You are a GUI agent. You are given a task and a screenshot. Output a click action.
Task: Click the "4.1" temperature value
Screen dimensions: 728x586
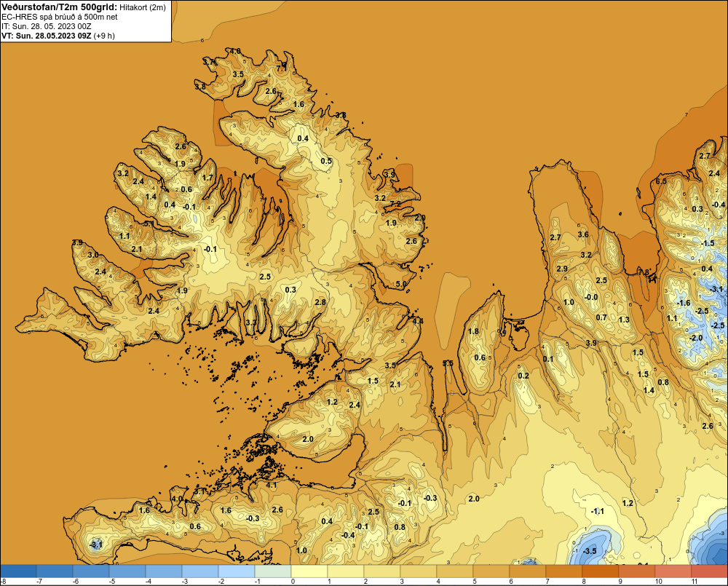coord(271,486)
